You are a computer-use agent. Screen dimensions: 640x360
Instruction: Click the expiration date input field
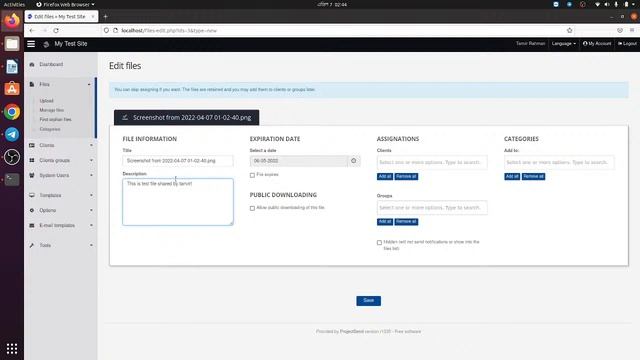tap(299, 161)
